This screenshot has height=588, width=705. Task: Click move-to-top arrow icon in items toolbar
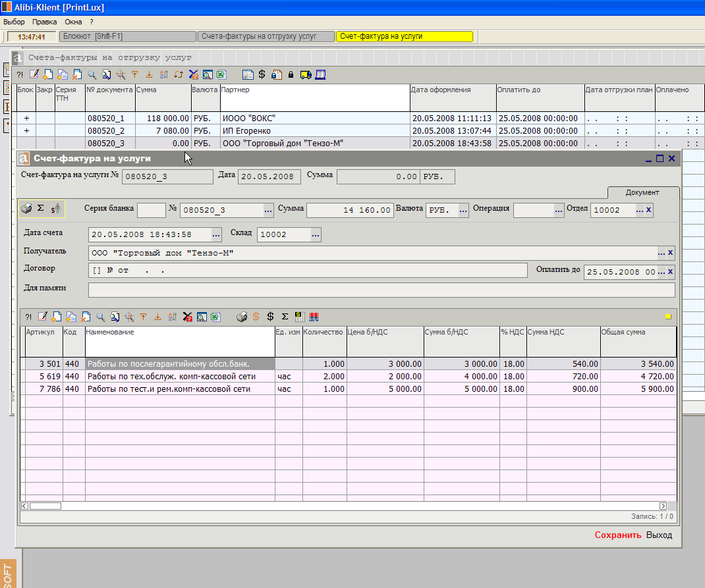pos(144,317)
